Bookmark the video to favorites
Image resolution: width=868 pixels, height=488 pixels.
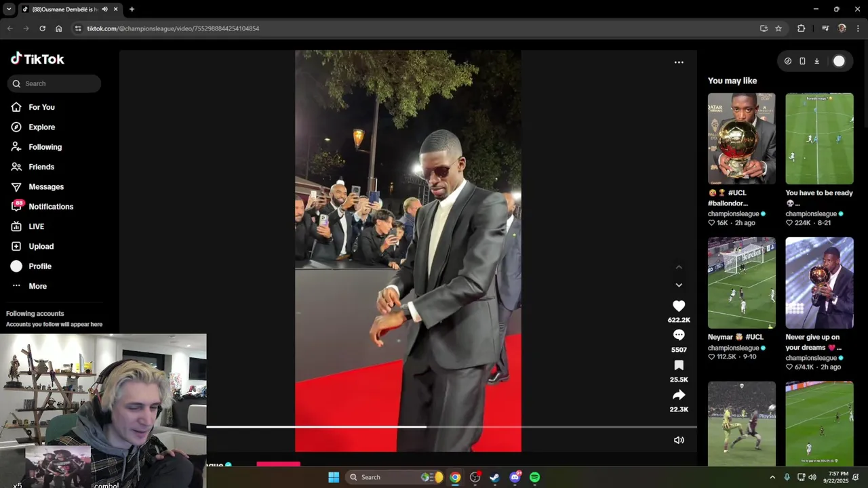pyautogui.click(x=679, y=365)
